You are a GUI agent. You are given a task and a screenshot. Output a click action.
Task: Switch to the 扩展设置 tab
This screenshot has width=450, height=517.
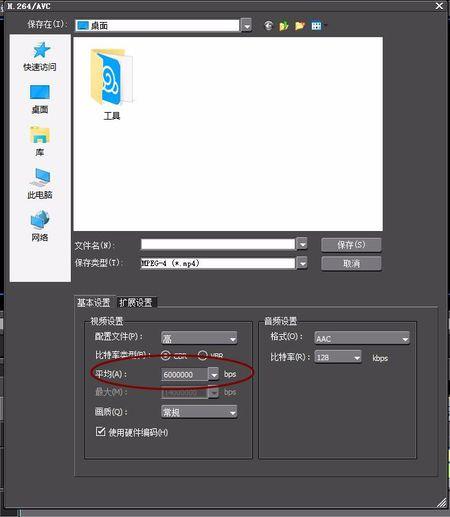136,303
